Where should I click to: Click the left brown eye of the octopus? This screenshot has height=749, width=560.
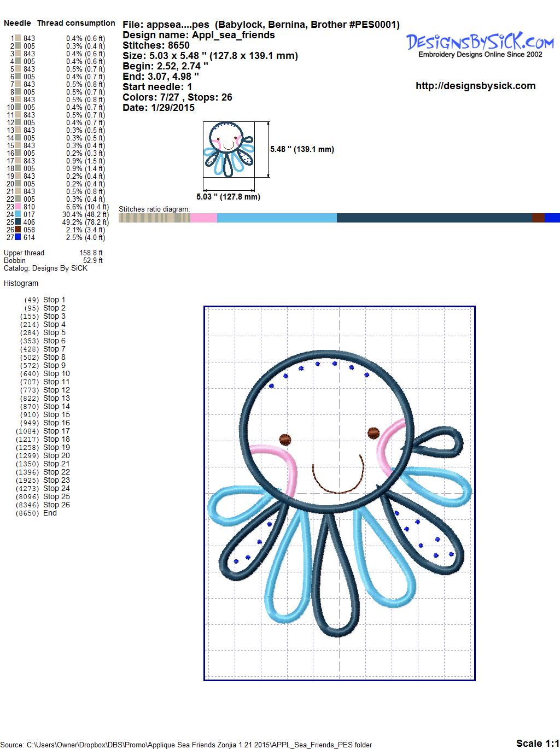click(285, 438)
